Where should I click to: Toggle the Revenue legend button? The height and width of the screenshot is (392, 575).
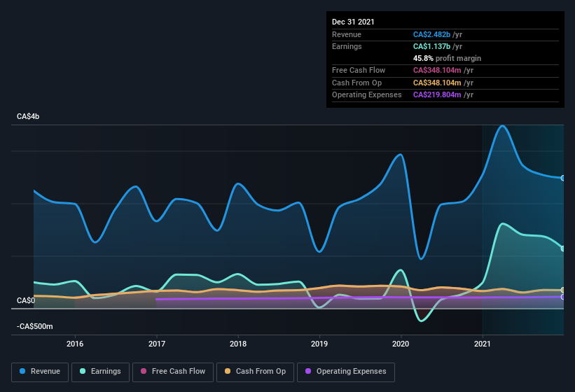click(40, 372)
